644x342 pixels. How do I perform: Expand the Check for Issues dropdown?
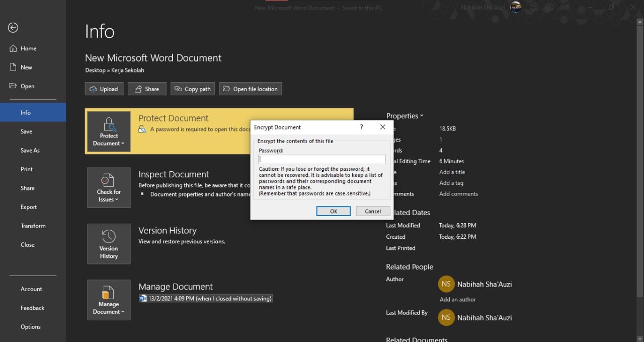click(x=109, y=188)
